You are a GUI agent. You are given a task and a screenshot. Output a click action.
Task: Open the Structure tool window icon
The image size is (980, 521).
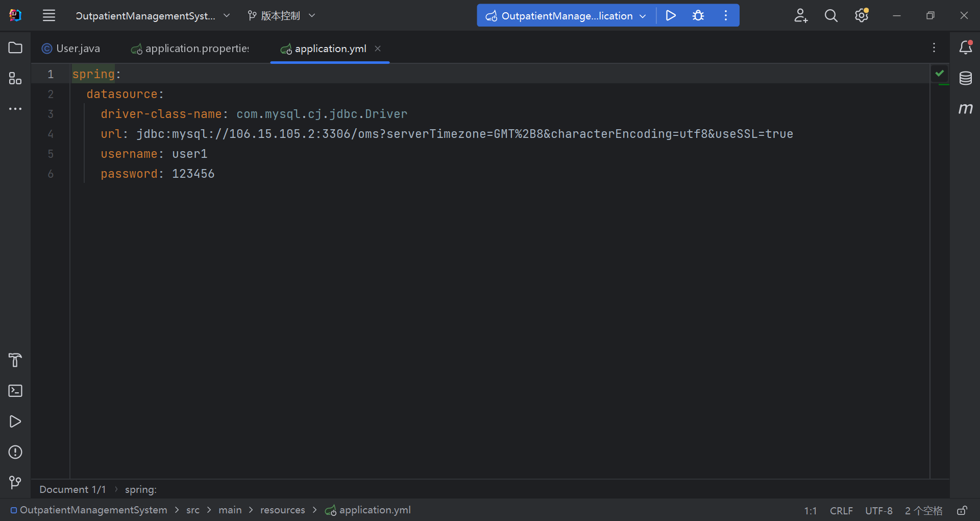pyautogui.click(x=15, y=78)
